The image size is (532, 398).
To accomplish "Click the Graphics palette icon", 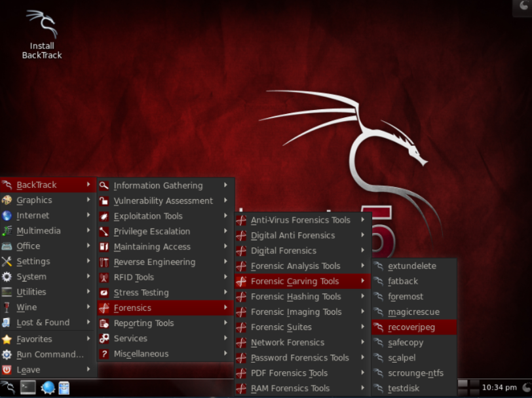I will 7,200.
